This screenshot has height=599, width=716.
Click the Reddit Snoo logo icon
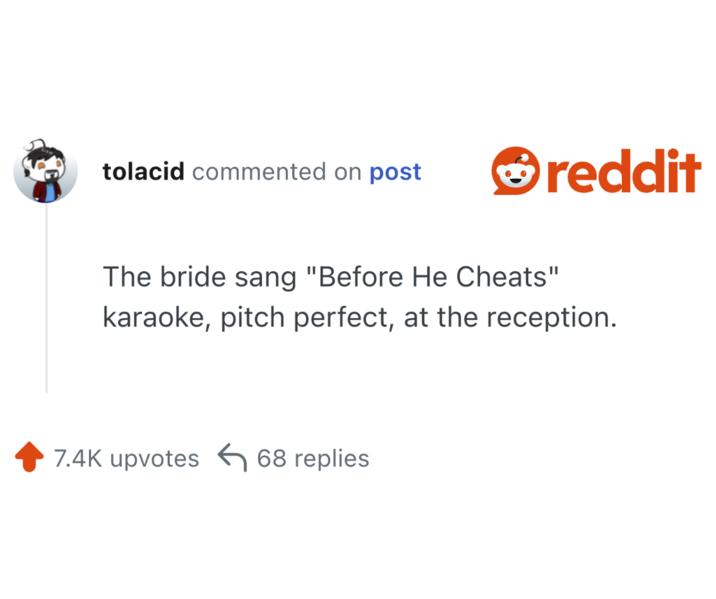point(517,172)
